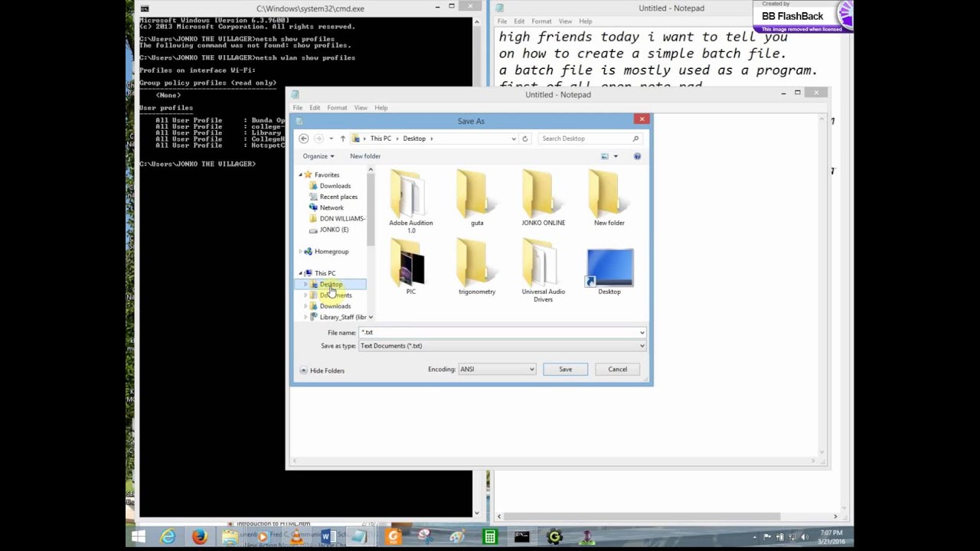Image resolution: width=980 pixels, height=551 pixels.
Task: Click the Cancel button
Action: tap(618, 369)
